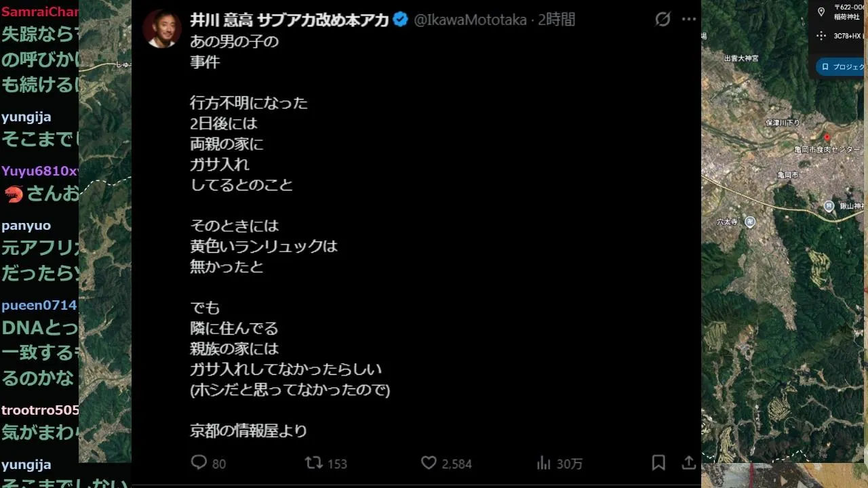Open the @IkawaMototaka handle link

(470, 20)
